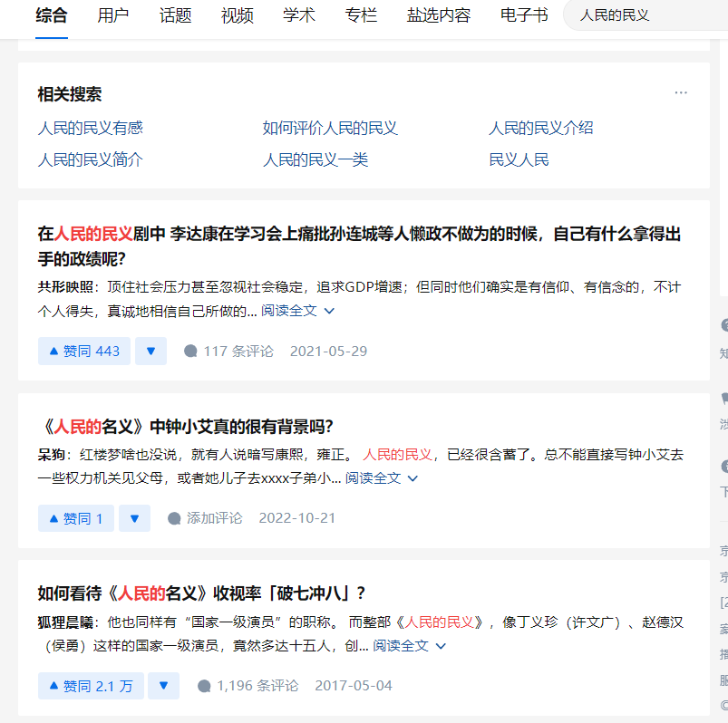Viewport: 728px width, 723px height.
Task: Switch to the 视频 tab
Action: pos(236,15)
